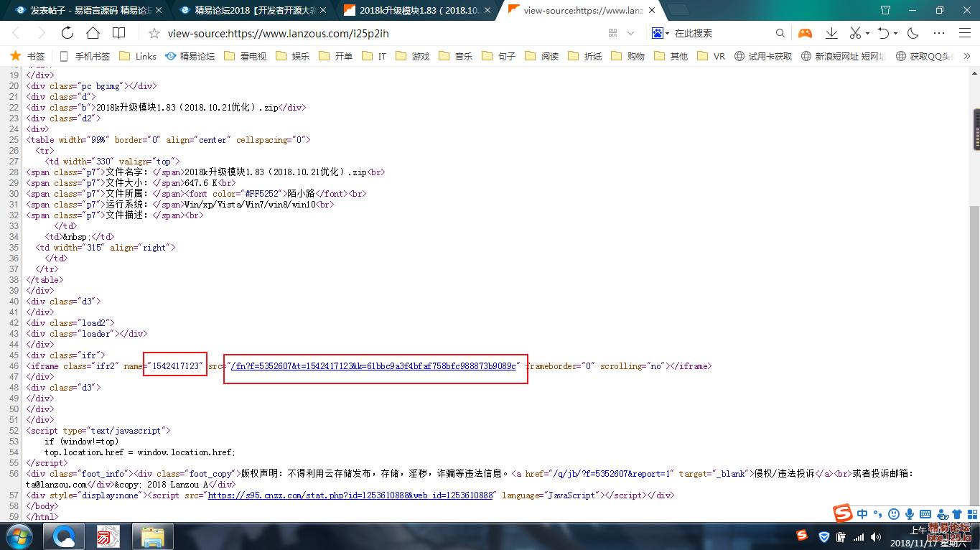980x550 pixels.
Task: Open the 其他 bookmark folder
Action: 671,56
